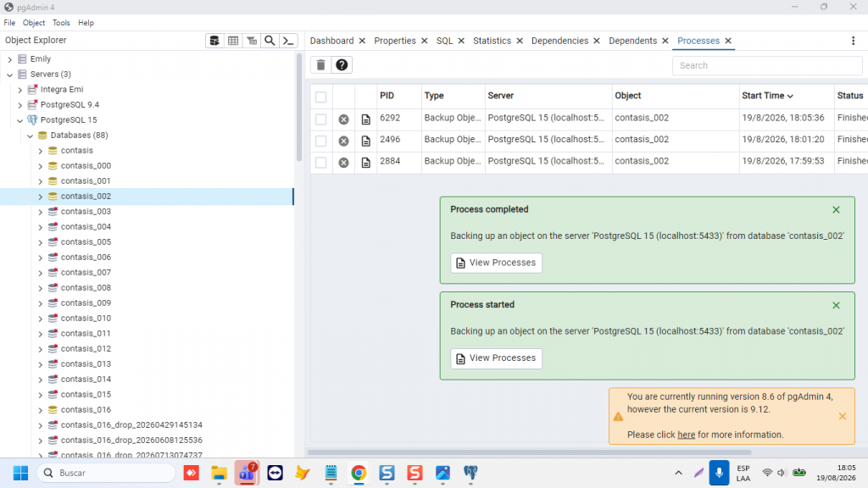
Task: Click the PID column header
Action: pyautogui.click(x=387, y=96)
